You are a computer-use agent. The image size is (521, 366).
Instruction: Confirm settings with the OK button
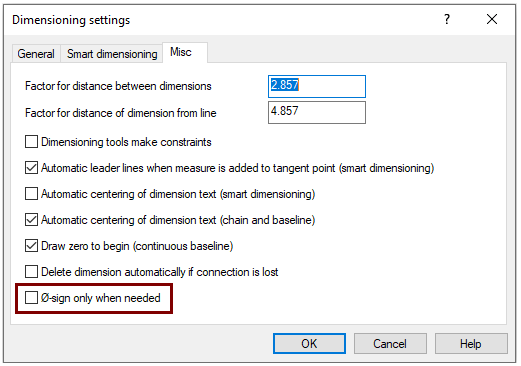pos(309,344)
